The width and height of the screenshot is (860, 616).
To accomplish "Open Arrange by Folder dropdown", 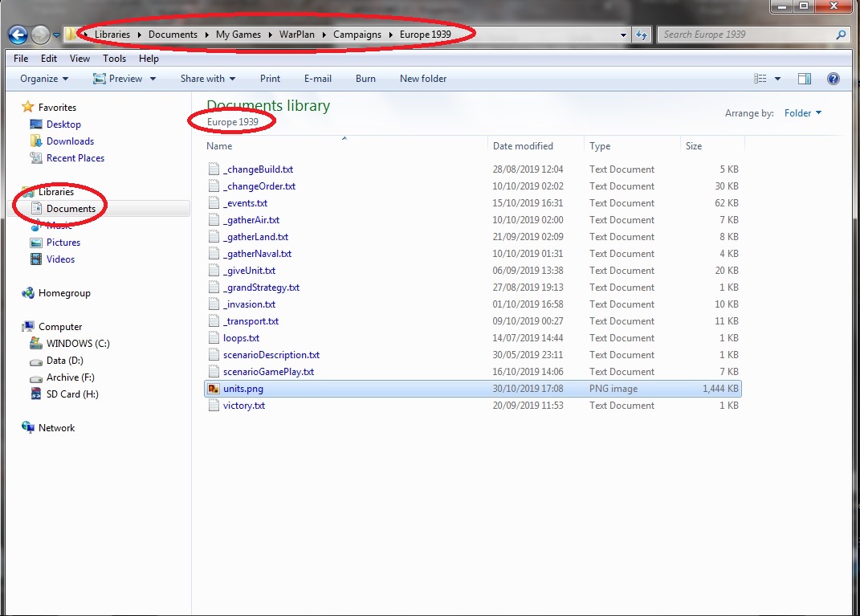I will [803, 113].
